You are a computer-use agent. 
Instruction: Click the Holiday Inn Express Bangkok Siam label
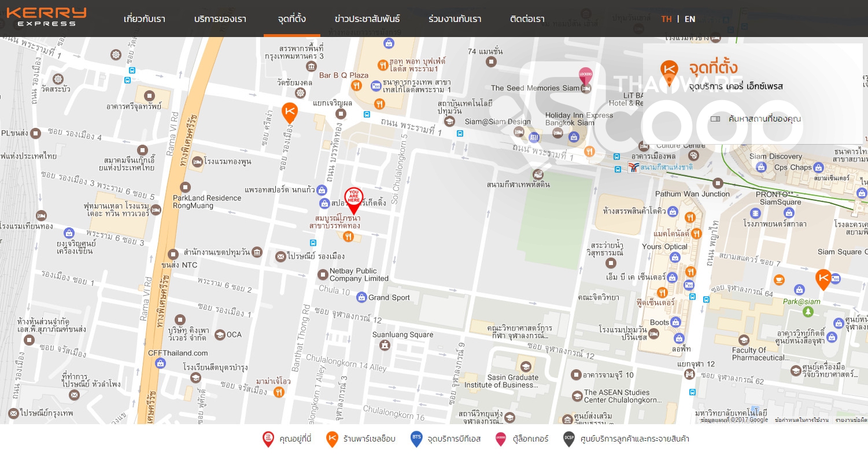[579, 119]
